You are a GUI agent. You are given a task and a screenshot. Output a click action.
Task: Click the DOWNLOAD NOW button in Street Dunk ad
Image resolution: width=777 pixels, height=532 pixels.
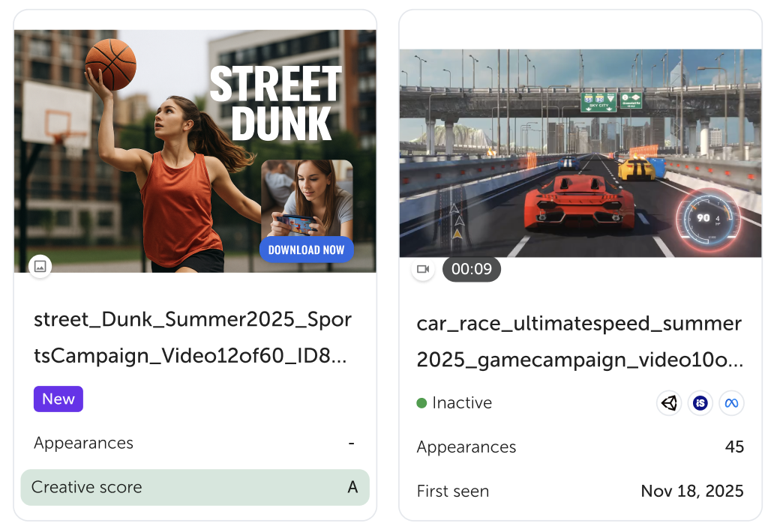coord(306,250)
